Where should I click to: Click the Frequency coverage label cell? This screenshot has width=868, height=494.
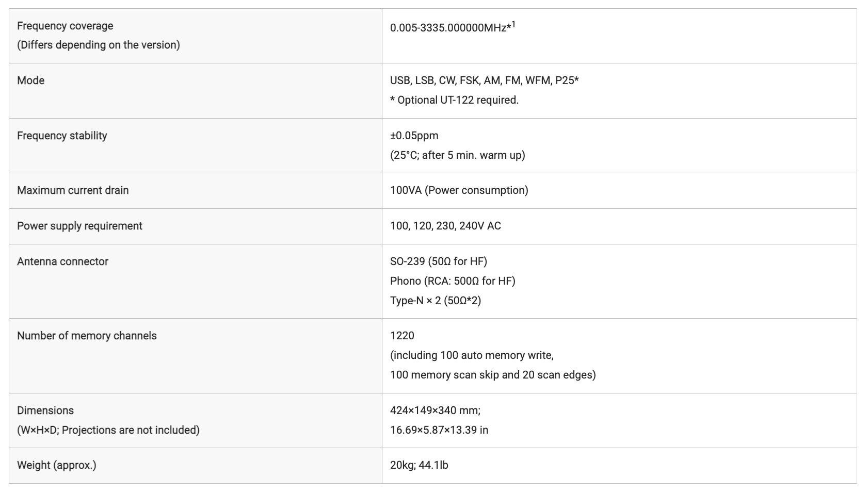(195, 36)
